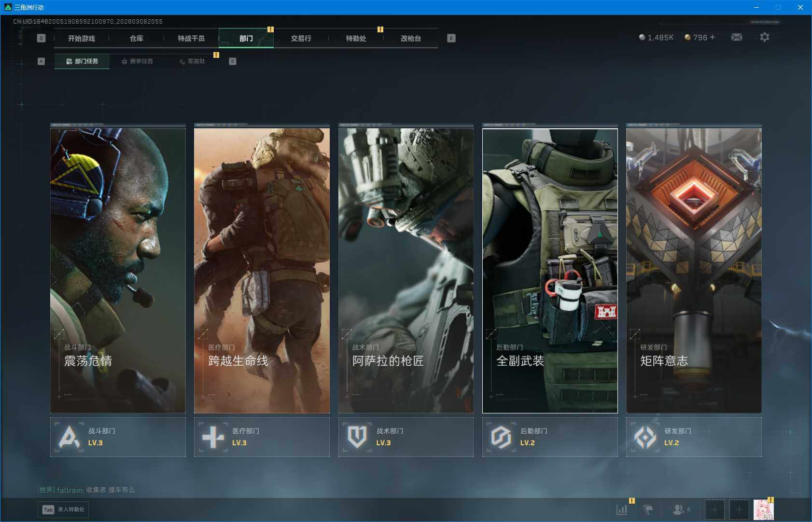This screenshot has height=522, width=812.
Task: Add teammate in first empty slot
Action: [x=714, y=509]
